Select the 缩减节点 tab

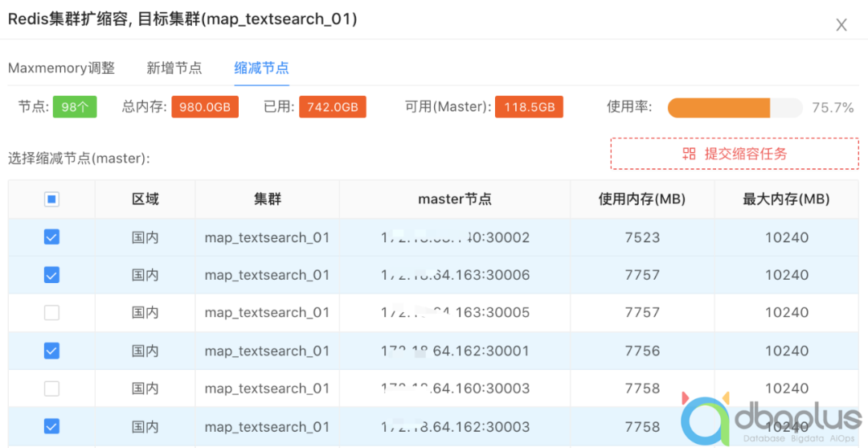click(x=262, y=68)
